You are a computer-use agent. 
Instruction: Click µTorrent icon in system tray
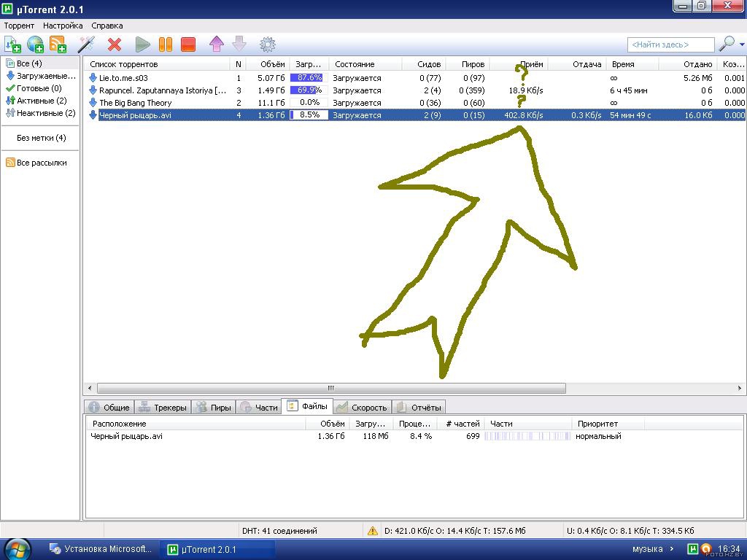[x=693, y=548]
